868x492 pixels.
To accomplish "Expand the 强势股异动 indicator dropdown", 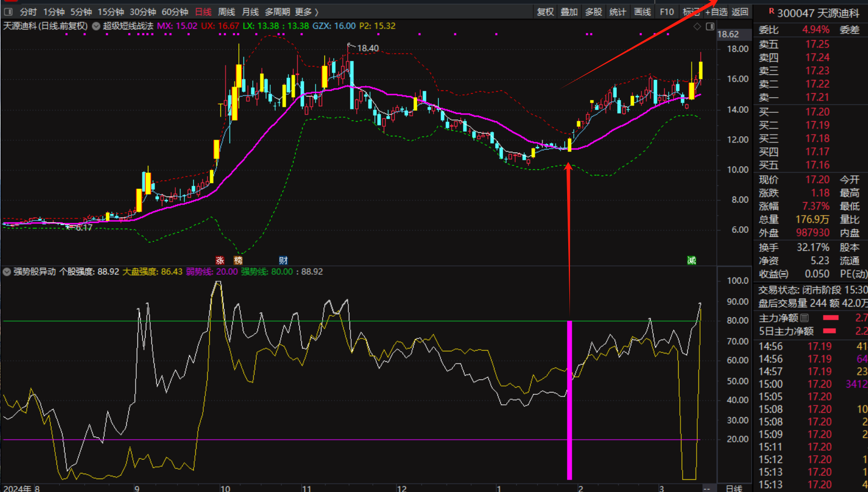I will click(x=7, y=272).
